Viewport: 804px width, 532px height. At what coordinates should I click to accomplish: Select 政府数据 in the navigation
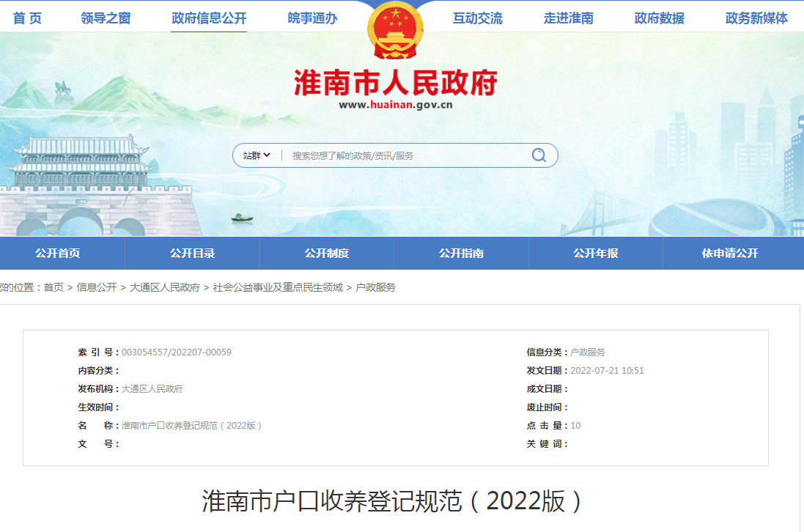point(659,18)
